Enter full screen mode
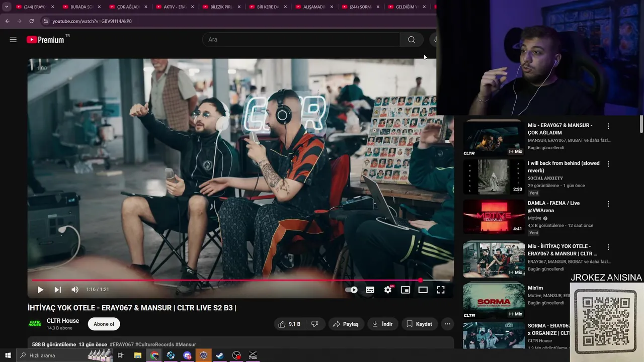 [x=441, y=290]
